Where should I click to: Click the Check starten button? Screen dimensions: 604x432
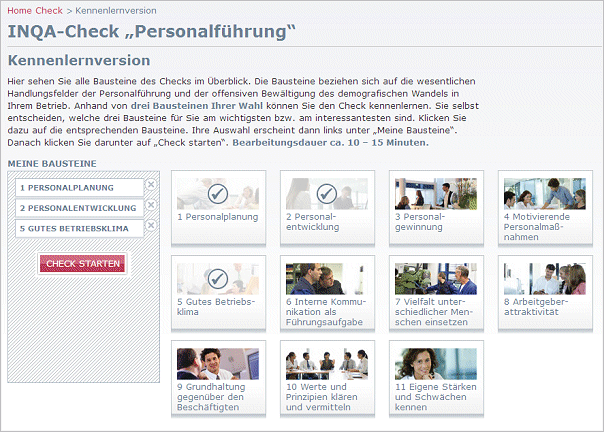pos(82,264)
